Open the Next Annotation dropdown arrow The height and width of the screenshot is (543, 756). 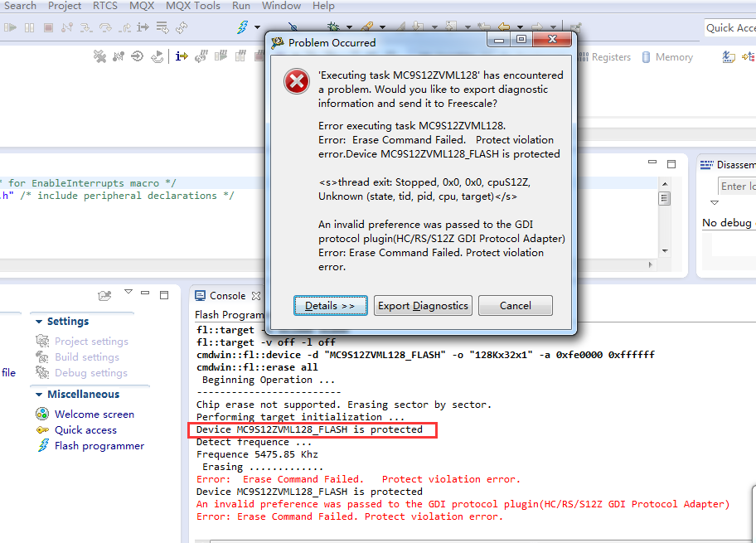pyautogui.click(x=434, y=27)
